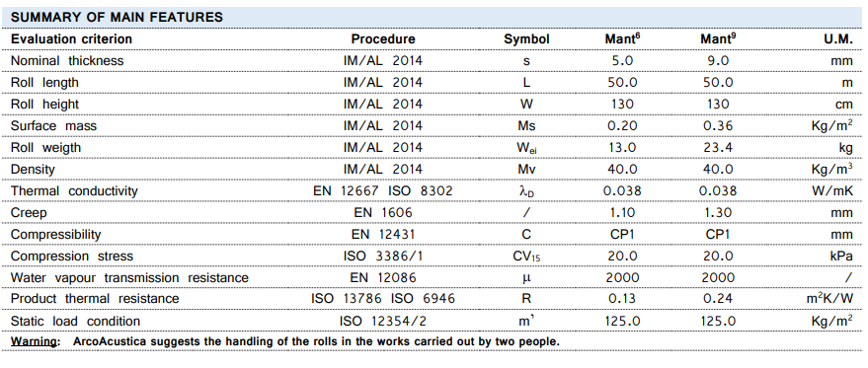The height and width of the screenshot is (368, 868).
Task: Click the lambda D symbol cell
Action: pyautogui.click(x=526, y=192)
